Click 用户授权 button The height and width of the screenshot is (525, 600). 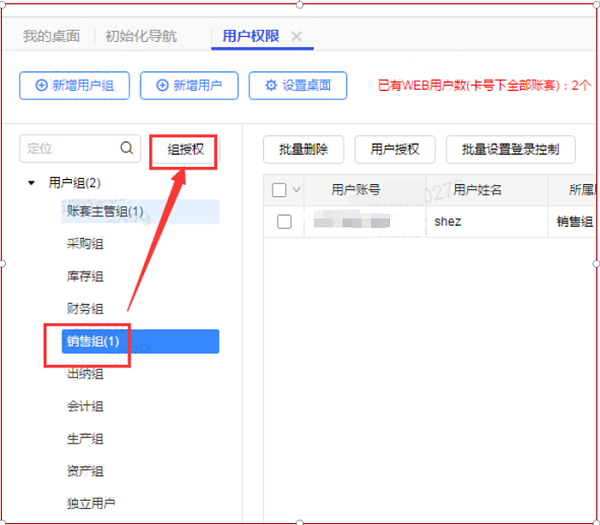point(394,150)
